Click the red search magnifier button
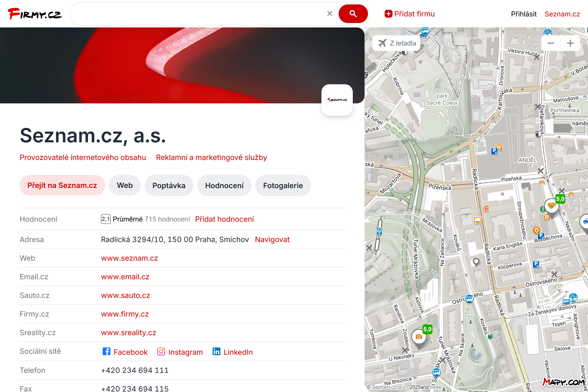The width and height of the screenshot is (588, 392). (353, 13)
